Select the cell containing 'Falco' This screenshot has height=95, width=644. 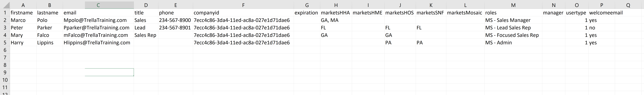50,35
